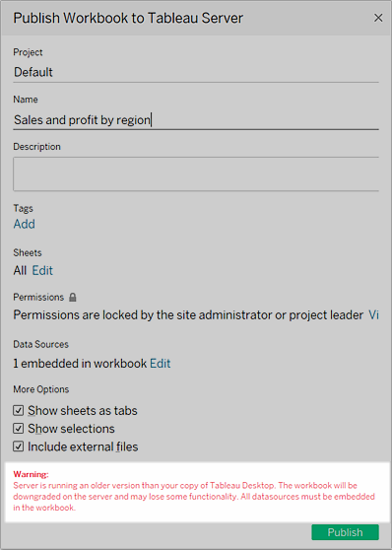392x550 pixels.
Task: Click the Edit link next to Sheets All
Action: (42, 270)
